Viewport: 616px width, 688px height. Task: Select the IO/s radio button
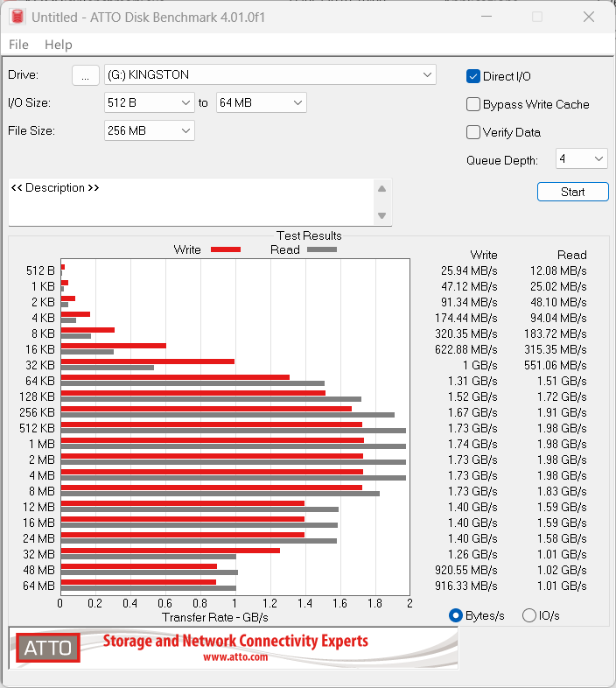pyautogui.click(x=529, y=615)
